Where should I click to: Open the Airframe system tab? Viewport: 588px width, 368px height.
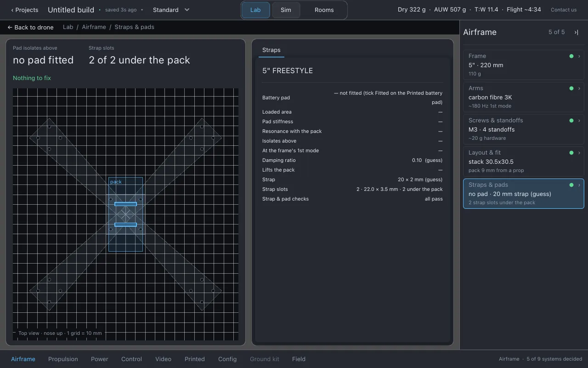click(x=23, y=359)
